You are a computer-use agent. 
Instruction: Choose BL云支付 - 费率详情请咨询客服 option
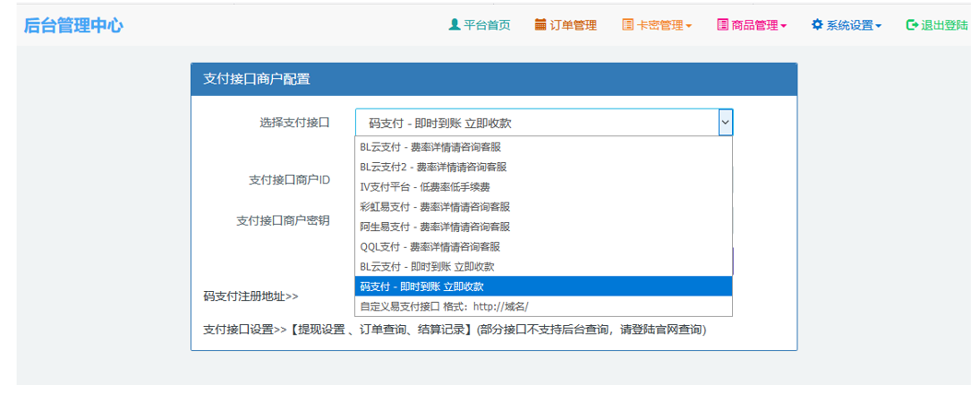click(543, 147)
